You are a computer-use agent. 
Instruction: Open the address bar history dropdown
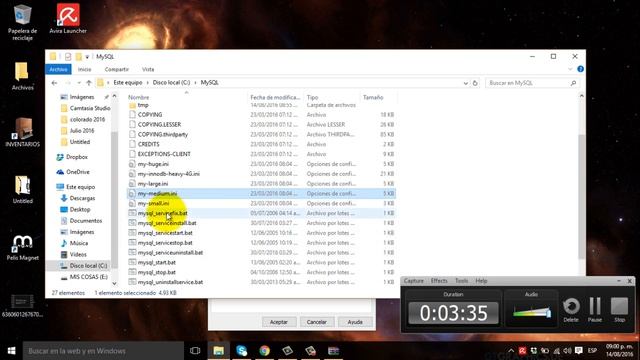466,83
